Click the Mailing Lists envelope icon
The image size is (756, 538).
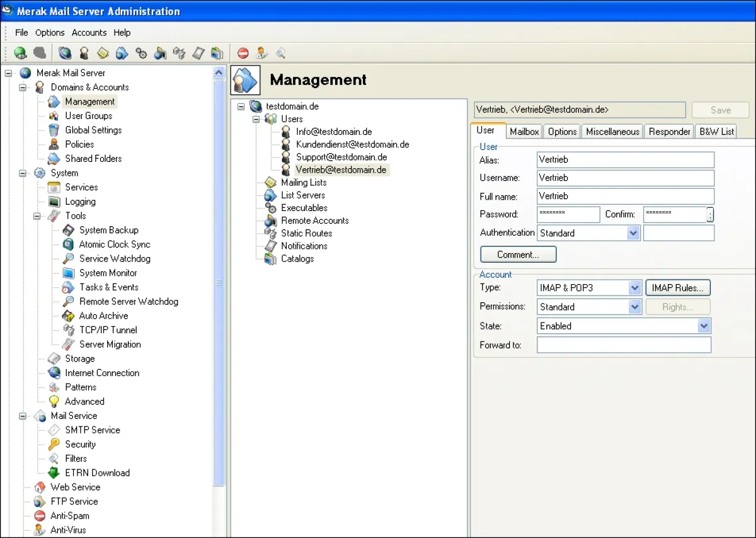[271, 183]
